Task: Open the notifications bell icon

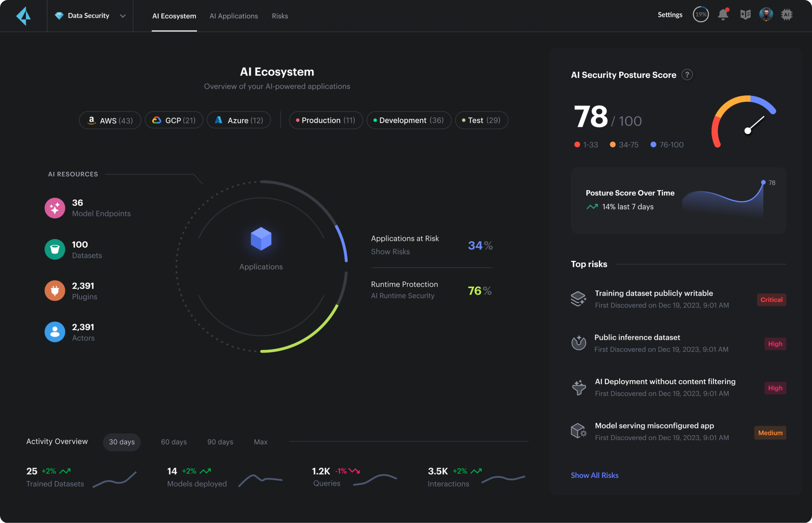Action: (x=723, y=14)
